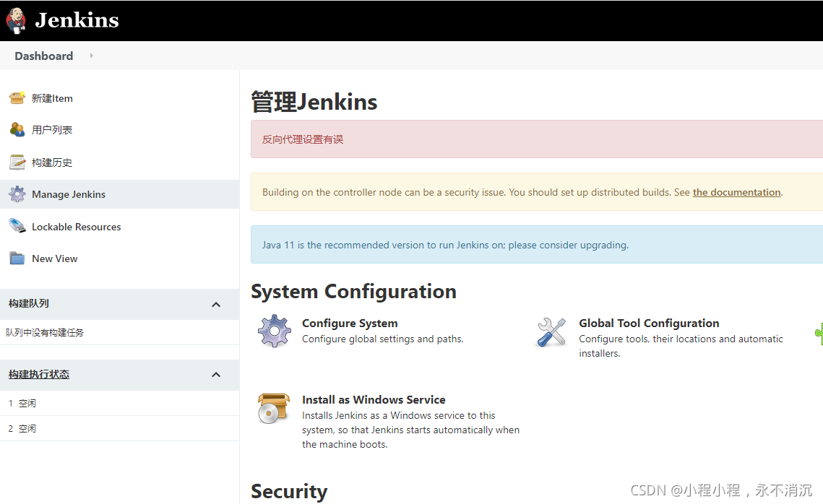Image resolution: width=823 pixels, height=504 pixels.
Task: Click 'Configure global settings and paths.' description
Action: (x=383, y=339)
